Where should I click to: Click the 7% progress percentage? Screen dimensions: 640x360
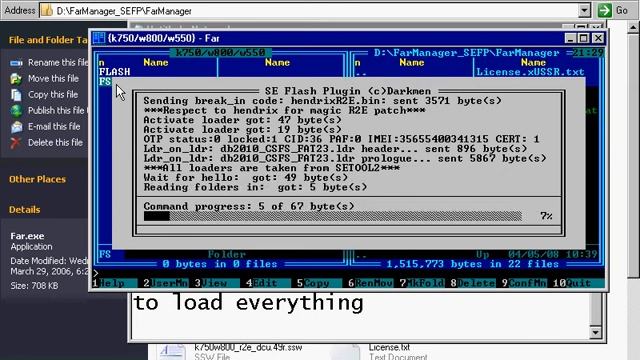[546, 216]
